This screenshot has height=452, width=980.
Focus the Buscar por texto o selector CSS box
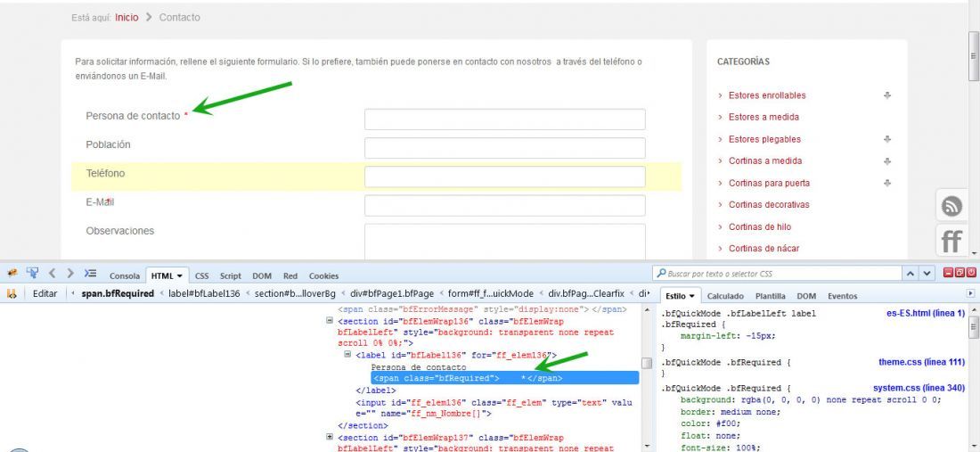(777, 274)
